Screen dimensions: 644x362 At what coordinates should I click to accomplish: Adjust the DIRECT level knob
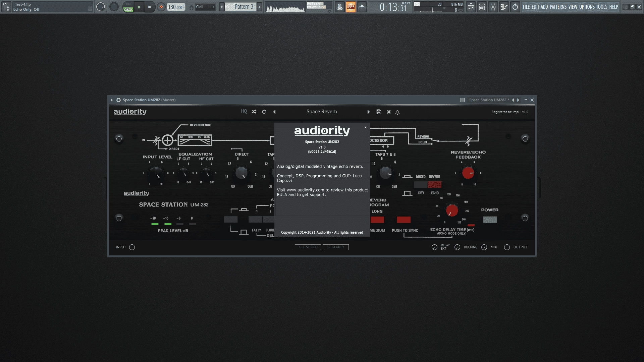241,173
